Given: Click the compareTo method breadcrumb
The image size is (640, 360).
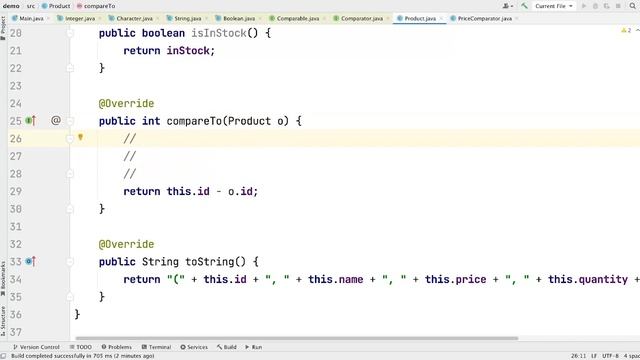Looking at the screenshot, I should [96, 6].
